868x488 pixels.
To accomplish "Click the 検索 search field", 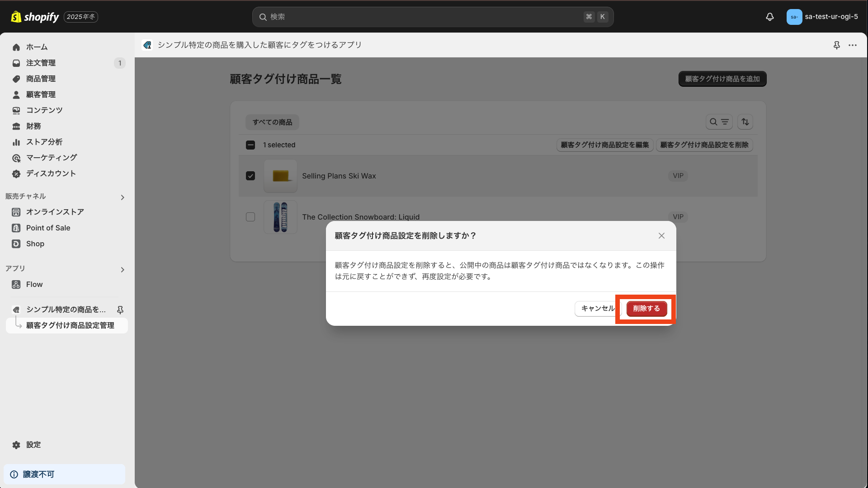I will (432, 17).
